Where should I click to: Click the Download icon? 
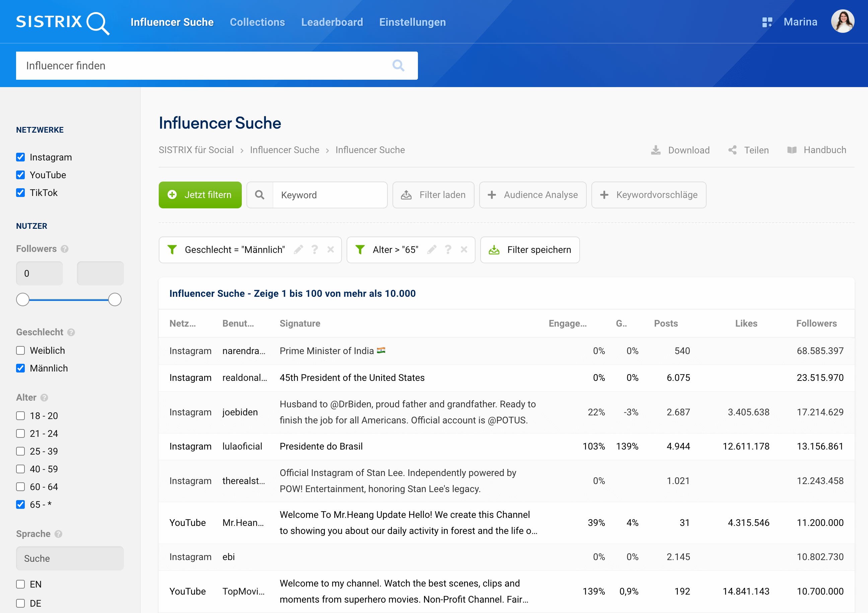656,150
